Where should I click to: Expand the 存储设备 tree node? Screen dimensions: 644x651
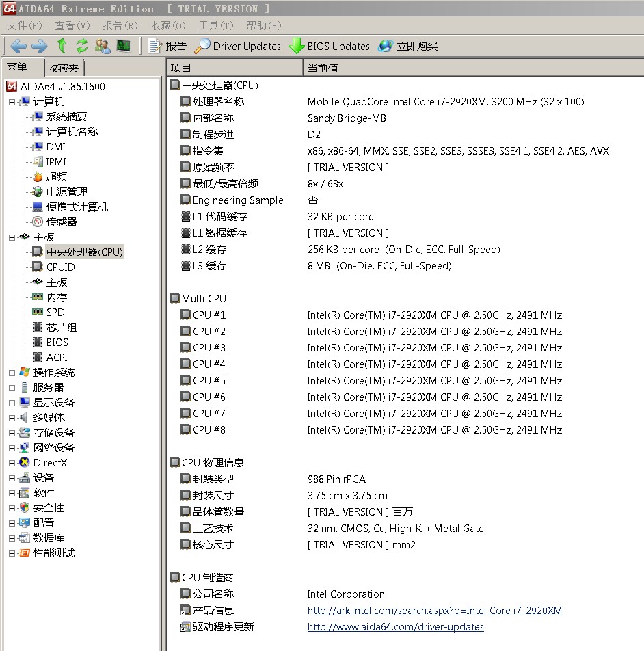(x=12, y=433)
